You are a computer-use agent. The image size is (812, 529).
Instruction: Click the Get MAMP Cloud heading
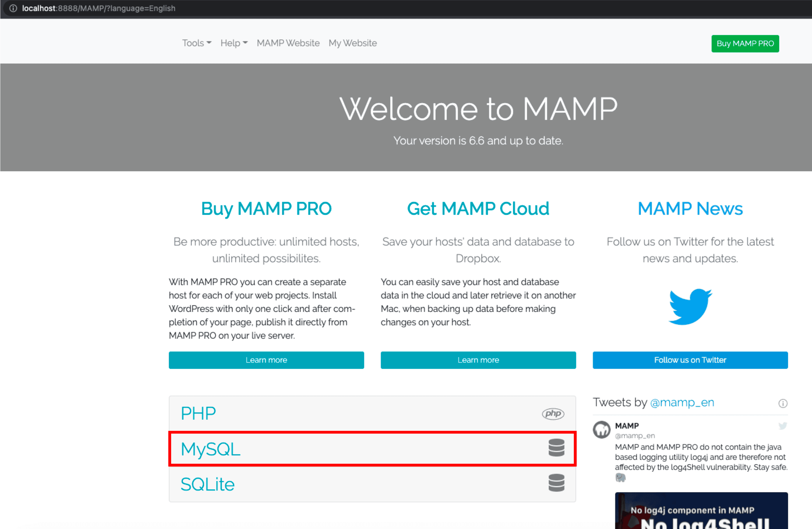pyautogui.click(x=478, y=208)
